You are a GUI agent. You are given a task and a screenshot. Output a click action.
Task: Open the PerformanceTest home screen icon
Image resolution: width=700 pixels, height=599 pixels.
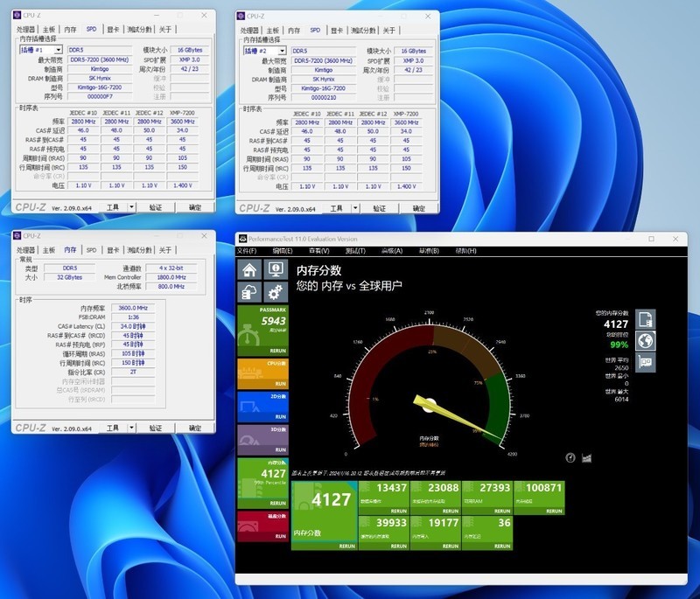[250, 268]
